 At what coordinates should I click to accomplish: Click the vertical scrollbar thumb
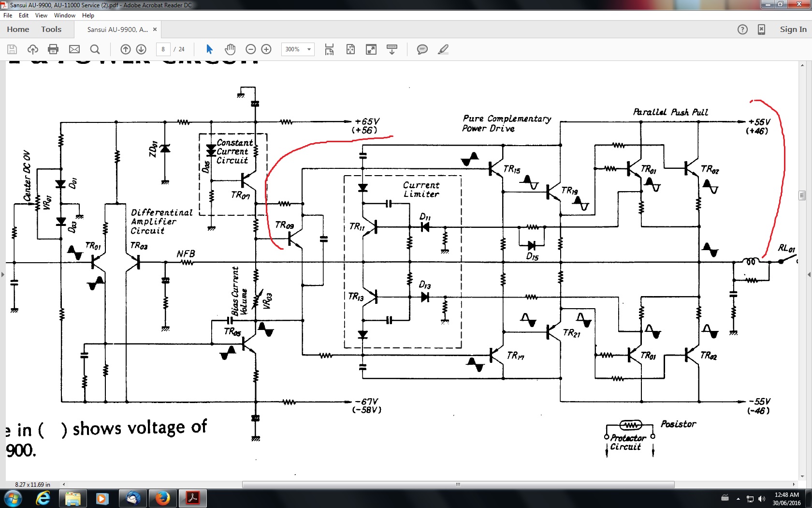pos(802,195)
